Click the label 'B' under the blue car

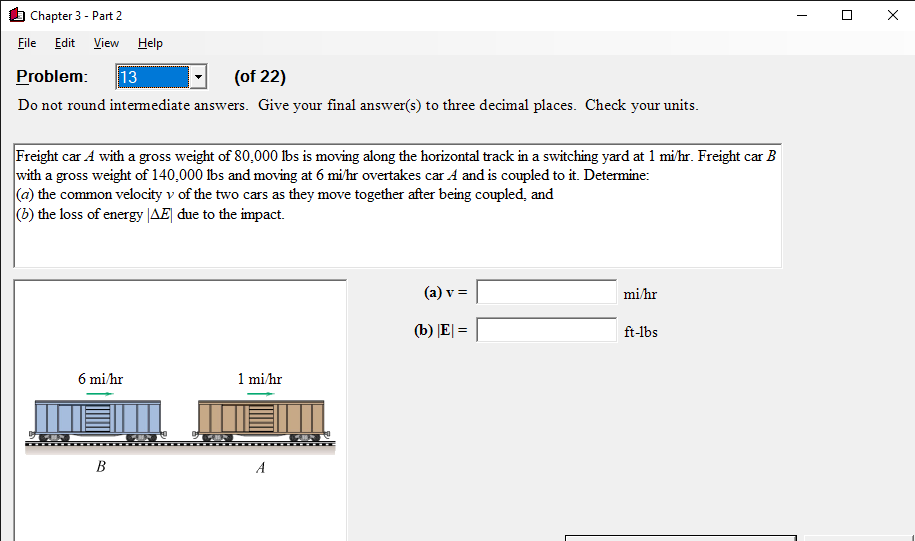click(x=101, y=466)
